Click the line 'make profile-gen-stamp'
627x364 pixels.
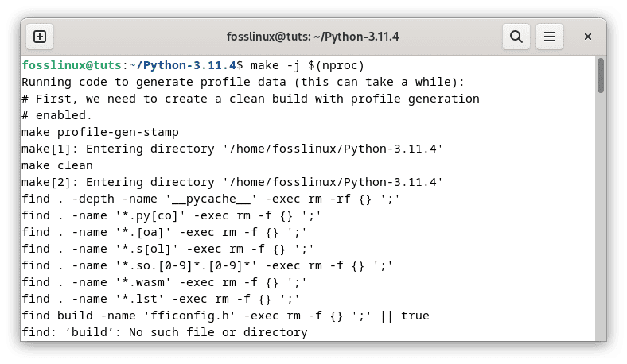pyautogui.click(x=100, y=132)
